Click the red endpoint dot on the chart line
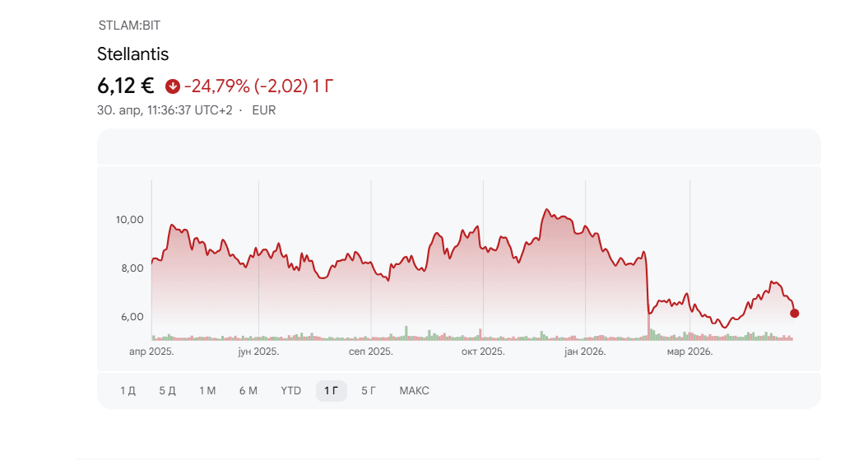868x461 pixels. coord(794,313)
